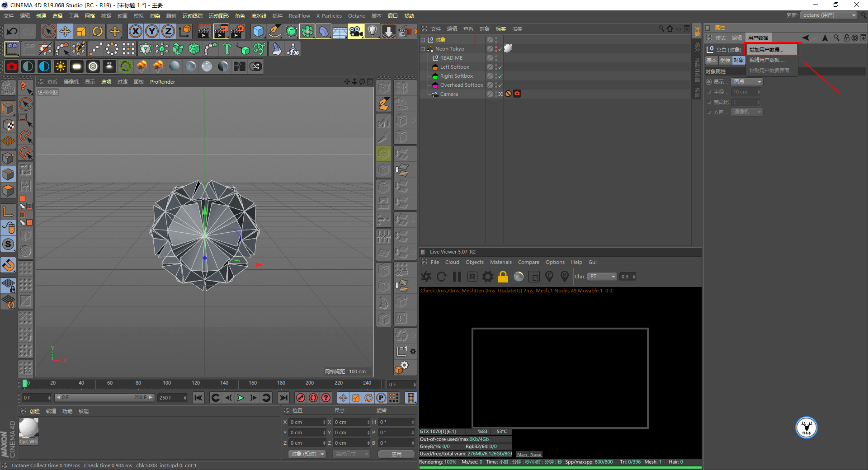The width and height of the screenshot is (868, 470).
Task: Switch to the 坐标 attribute tab
Action: coord(725,61)
